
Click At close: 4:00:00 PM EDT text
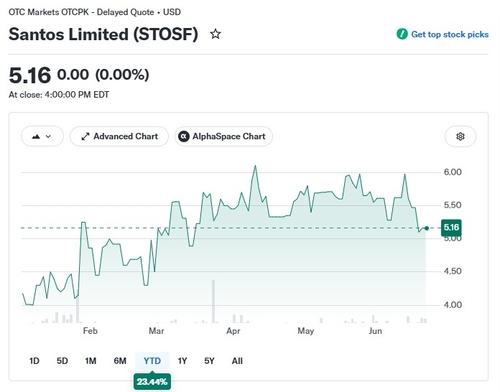point(59,95)
